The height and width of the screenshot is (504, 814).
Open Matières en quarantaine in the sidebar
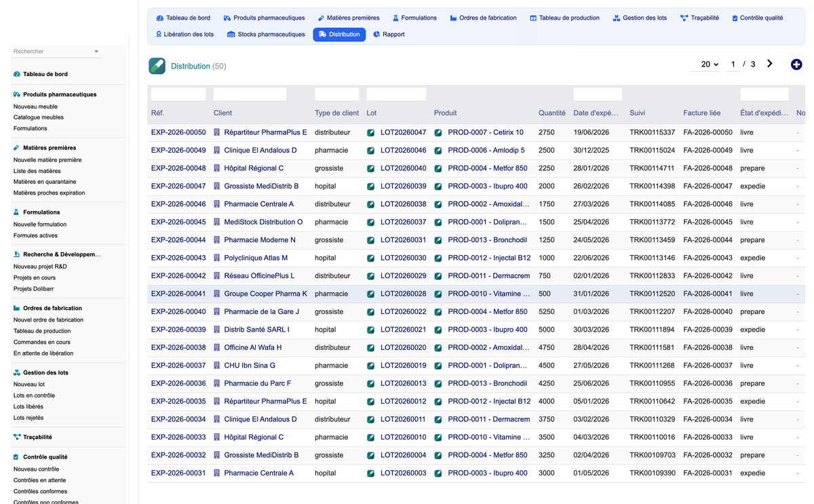45,182
